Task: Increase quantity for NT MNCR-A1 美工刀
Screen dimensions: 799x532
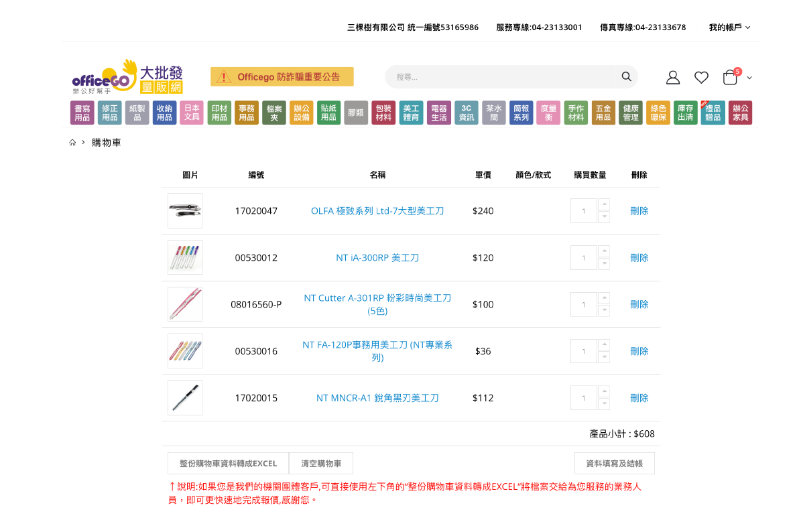Action: click(x=604, y=391)
